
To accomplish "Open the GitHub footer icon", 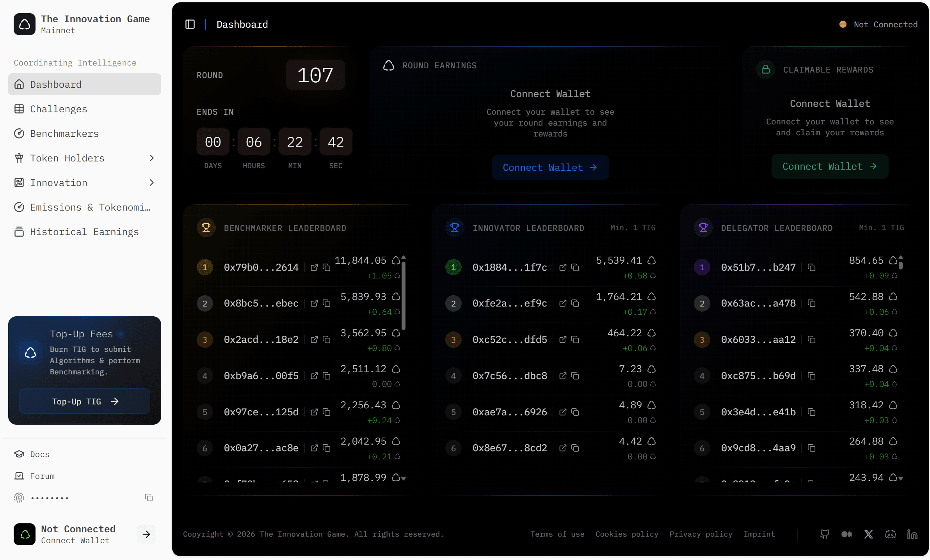I will point(825,534).
